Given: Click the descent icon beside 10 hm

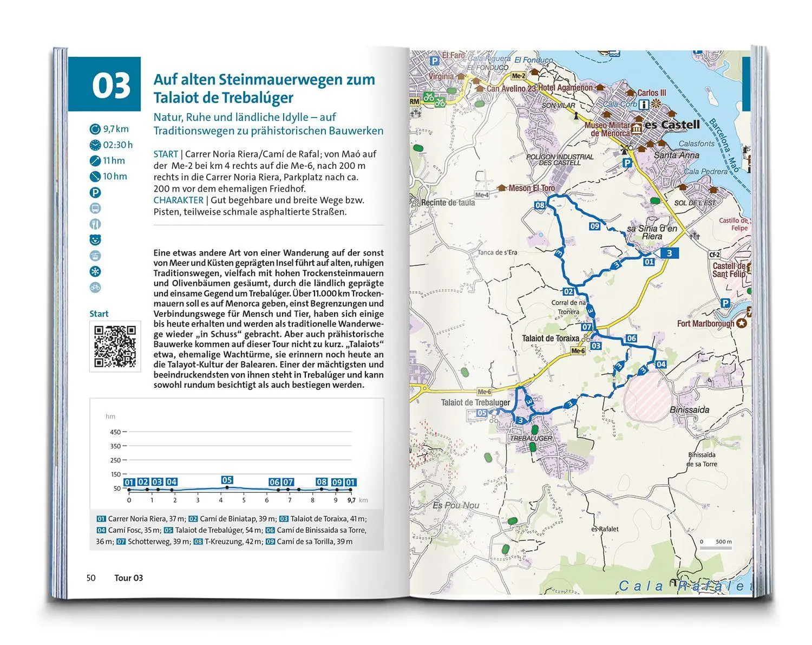Looking at the screenshot, I should [95, 177].
